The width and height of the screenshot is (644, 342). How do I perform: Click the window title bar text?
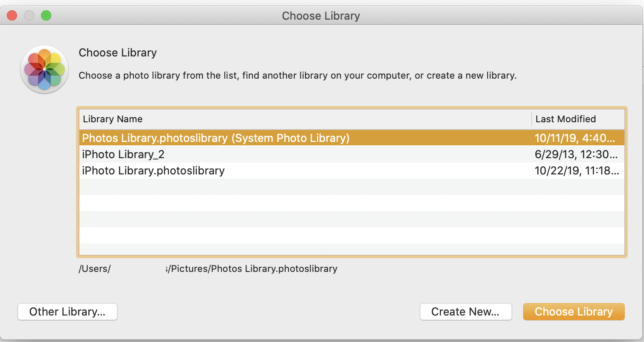(x=321, y=16)
